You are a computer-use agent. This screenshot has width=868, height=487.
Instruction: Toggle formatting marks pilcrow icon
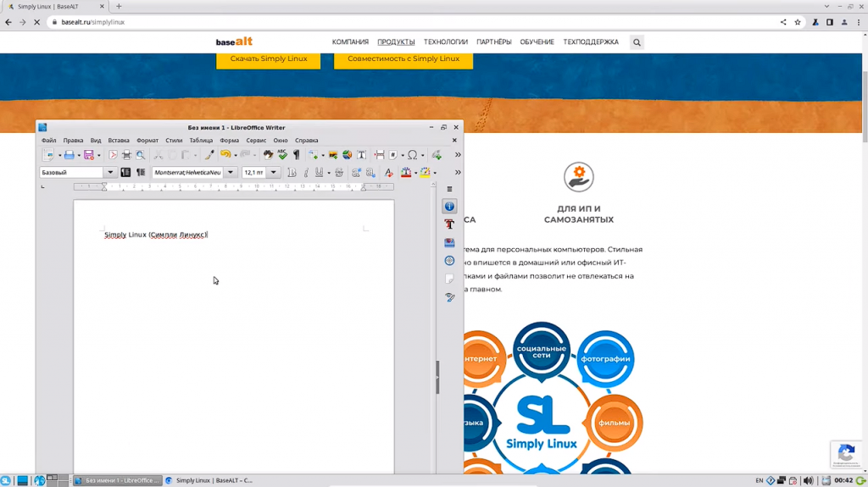click(x=296, y=155)
